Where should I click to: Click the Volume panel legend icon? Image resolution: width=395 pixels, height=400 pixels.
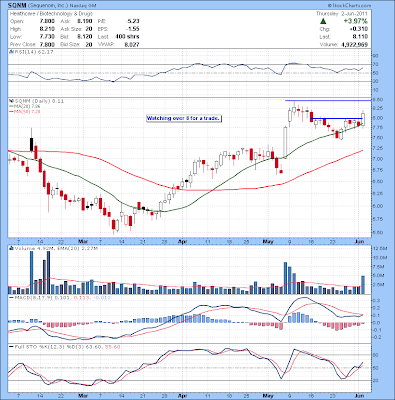pyautogui.click(x=11, y=248)
